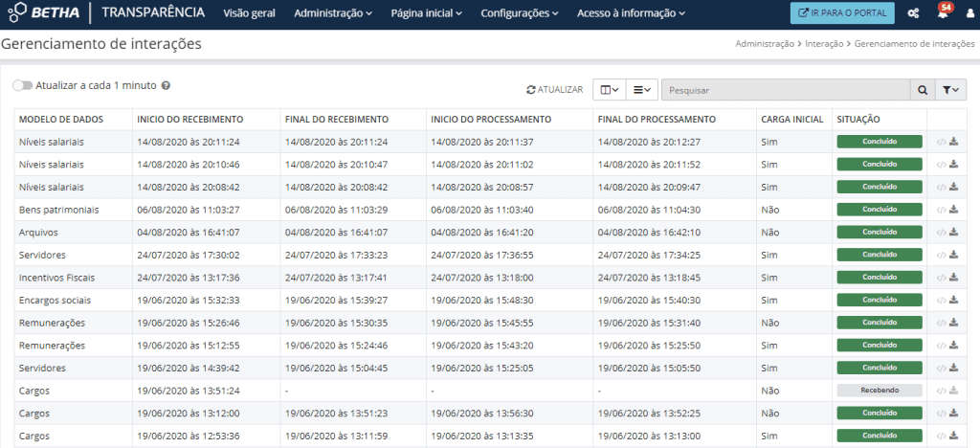Viewport: 980px width, 448px height.
Task: Click the Recebendo status of Cargos row
Action: [x=879, y=391]
